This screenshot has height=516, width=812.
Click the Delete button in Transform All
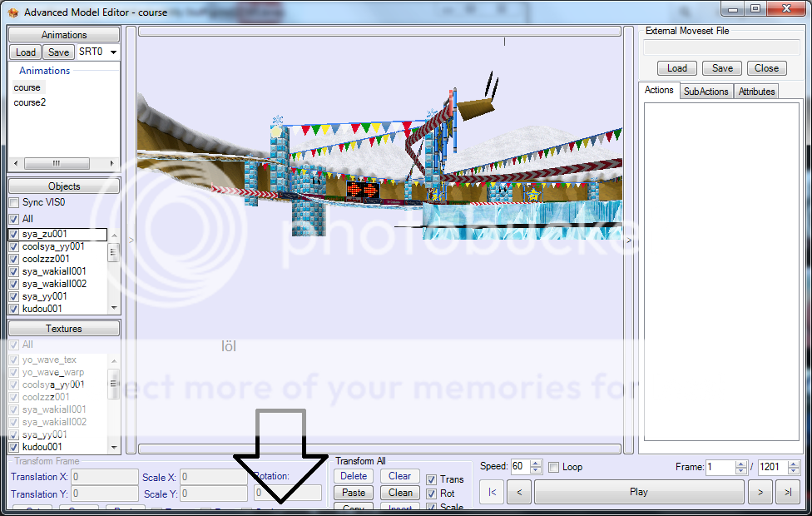click(354, 476)
